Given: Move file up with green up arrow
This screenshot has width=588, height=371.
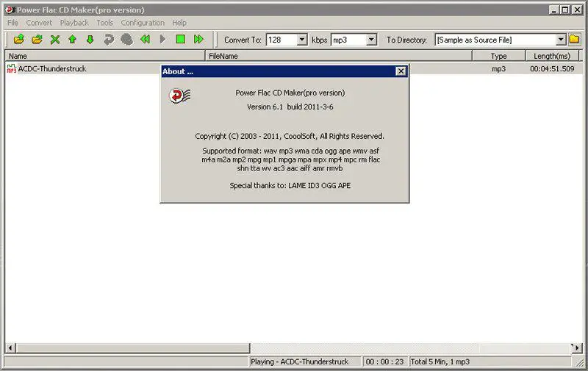Looking at the screenshot, I should click(72, 39).
